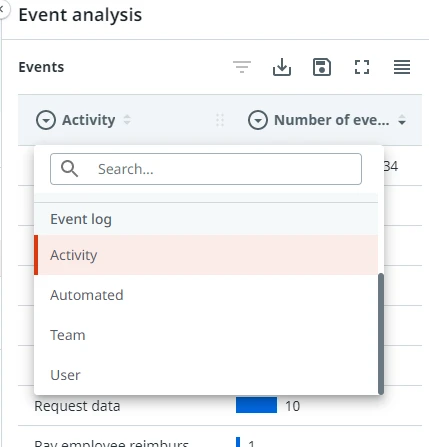
Task: Select Automated in the dropdown list
Action: coord(206,295)
